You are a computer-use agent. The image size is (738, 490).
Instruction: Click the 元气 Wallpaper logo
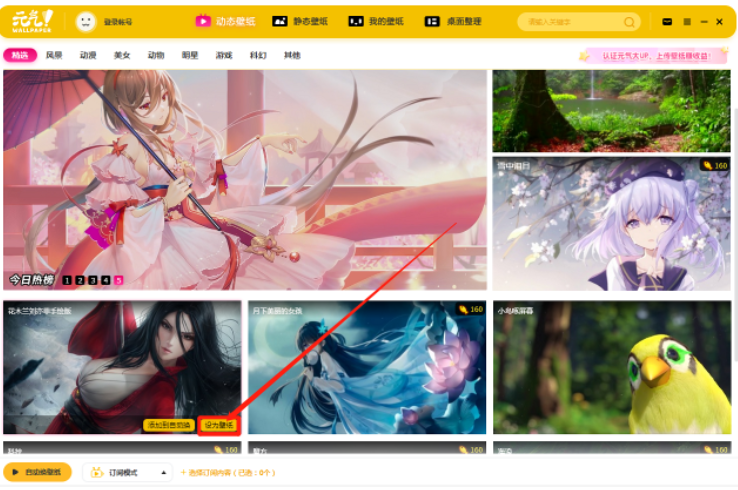tap(32, 21)
